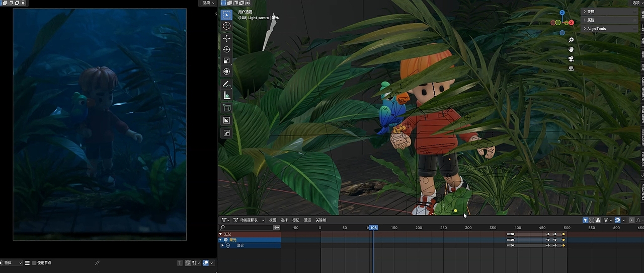
Task: Click the parent node tree up-arrow icon
Action: (180, 263)
